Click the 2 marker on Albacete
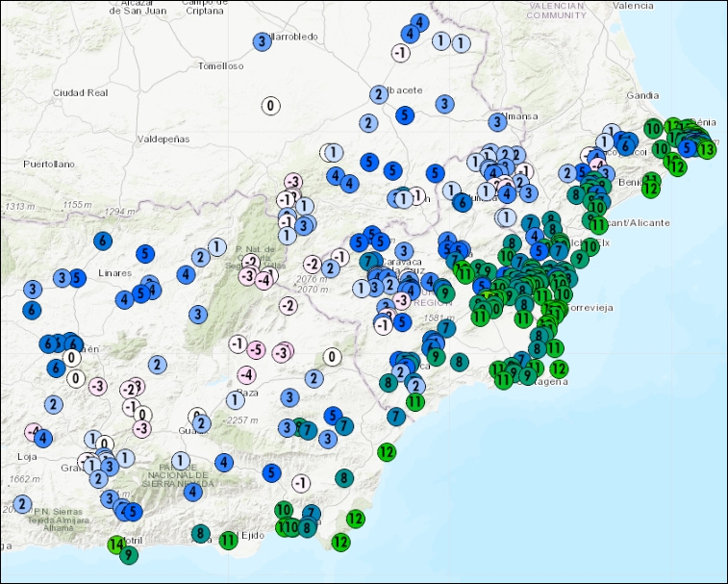This screenshot has height=584, width=728. 379,95
